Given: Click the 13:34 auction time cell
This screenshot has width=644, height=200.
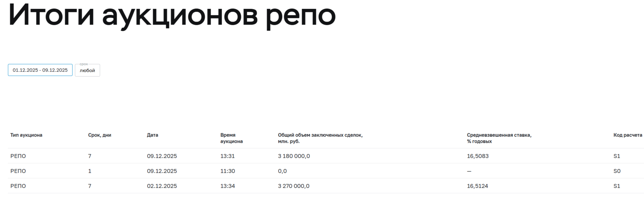Looking at the screenshot, I should [227, 186].
